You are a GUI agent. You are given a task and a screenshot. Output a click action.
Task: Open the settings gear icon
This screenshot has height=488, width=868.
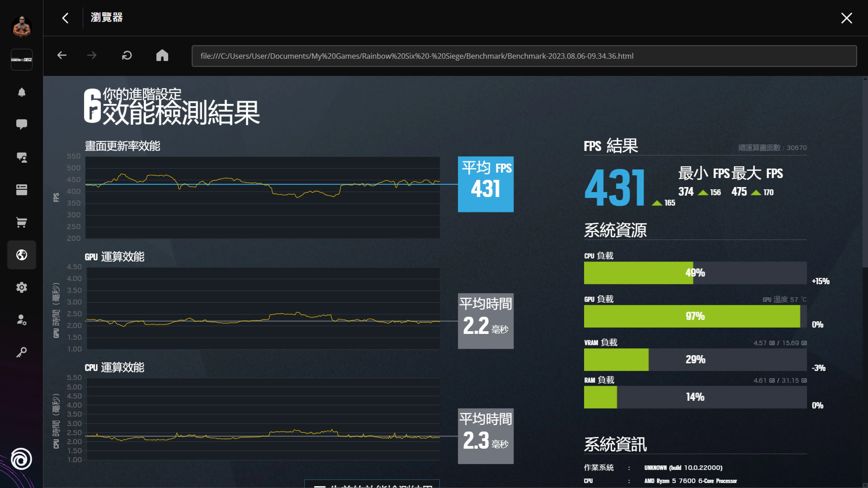[x=21, y=287]
